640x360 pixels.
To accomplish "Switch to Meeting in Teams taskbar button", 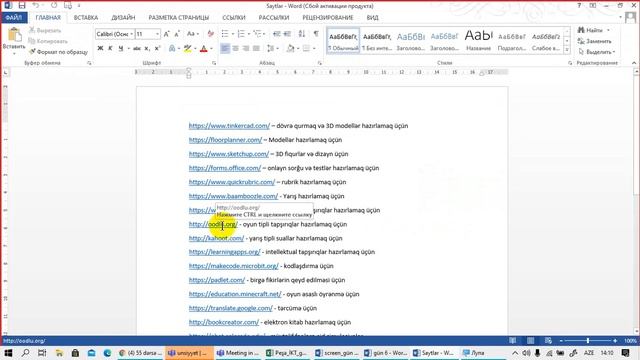I will (x=238, y=353).
